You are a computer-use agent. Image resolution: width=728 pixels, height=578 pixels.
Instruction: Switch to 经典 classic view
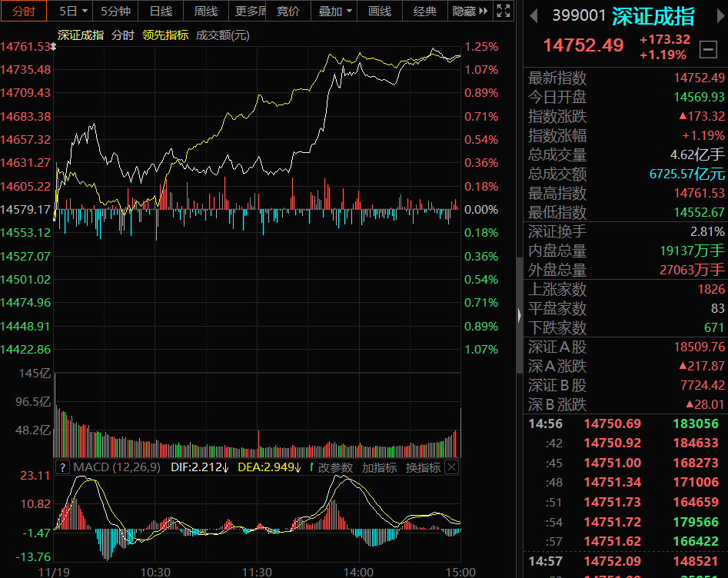click(425, 11)
